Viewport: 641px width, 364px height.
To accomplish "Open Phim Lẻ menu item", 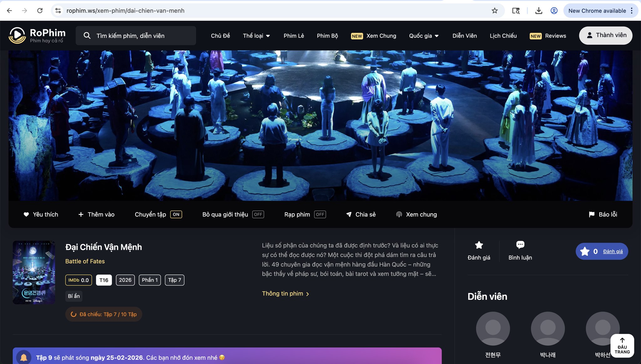I will point(294,36).
